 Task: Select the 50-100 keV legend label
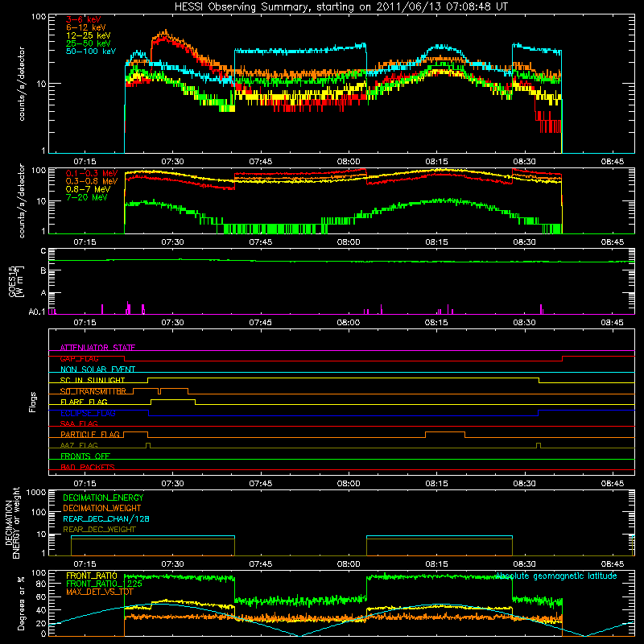pos(91,52)
